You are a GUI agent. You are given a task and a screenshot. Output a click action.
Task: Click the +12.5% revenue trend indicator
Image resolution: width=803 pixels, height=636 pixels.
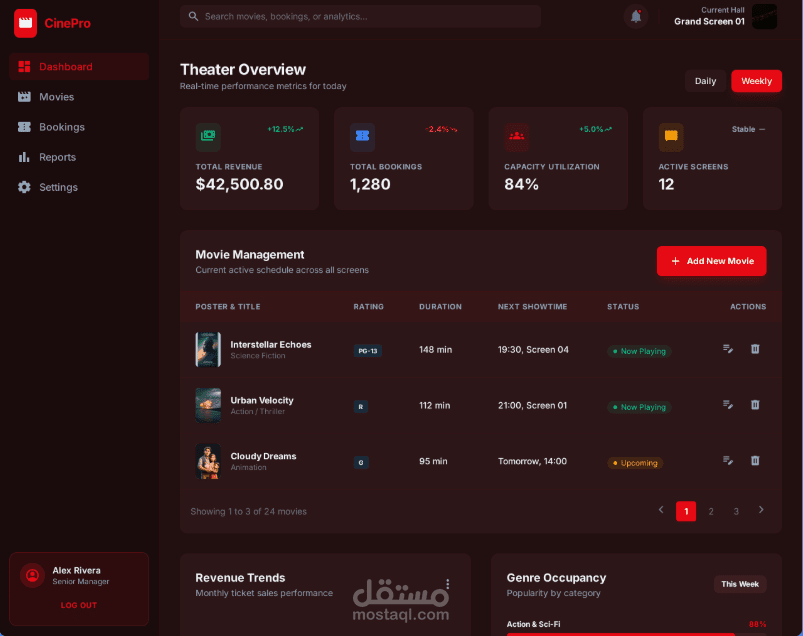pyautogui.click(x=285, y=129)
